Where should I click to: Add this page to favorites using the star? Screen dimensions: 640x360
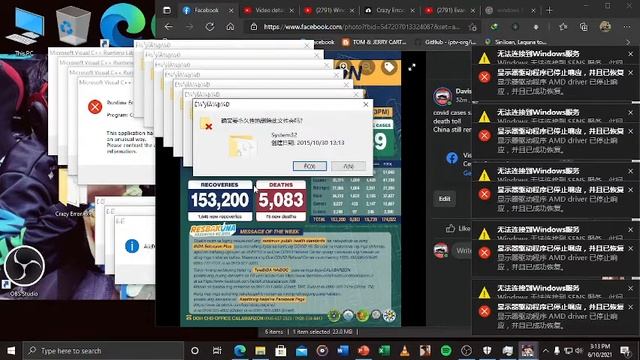pyautogui.click(x=473, y=27)
